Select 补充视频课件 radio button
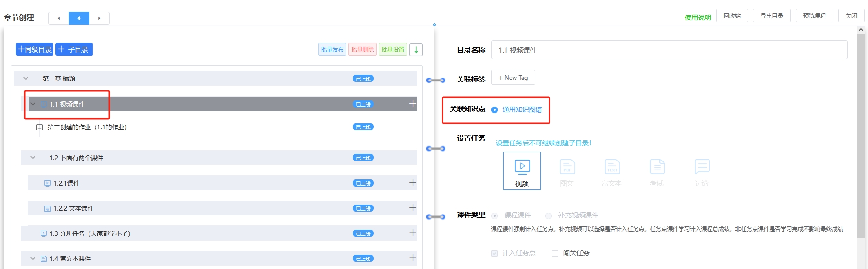Viewport: 868px width, 269px height. coord(549,216)
